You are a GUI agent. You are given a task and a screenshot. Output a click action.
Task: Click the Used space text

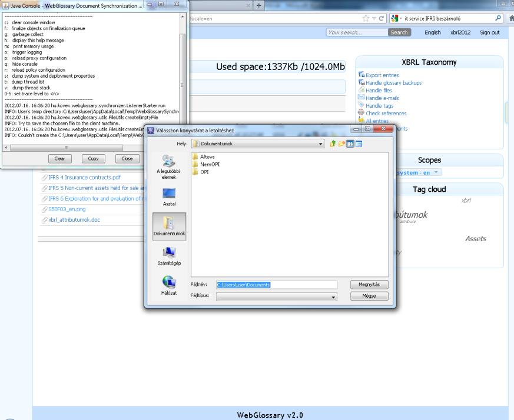[280, 67]
